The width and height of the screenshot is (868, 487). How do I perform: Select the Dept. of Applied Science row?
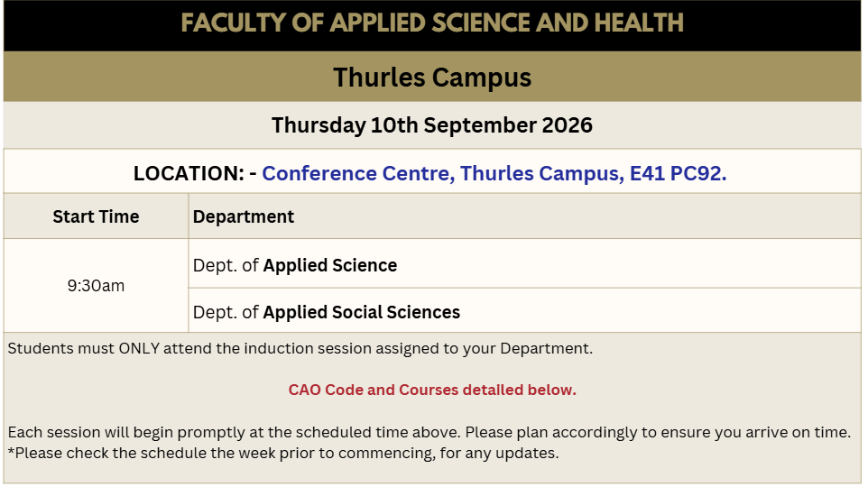click(524, 264)
